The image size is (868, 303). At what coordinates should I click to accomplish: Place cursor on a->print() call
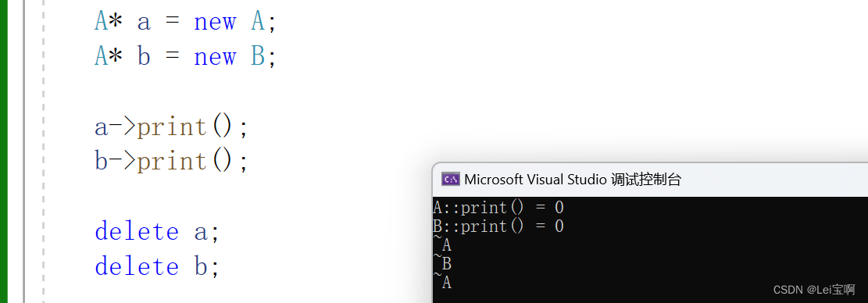pyautogui.click(x=172, y=127)
